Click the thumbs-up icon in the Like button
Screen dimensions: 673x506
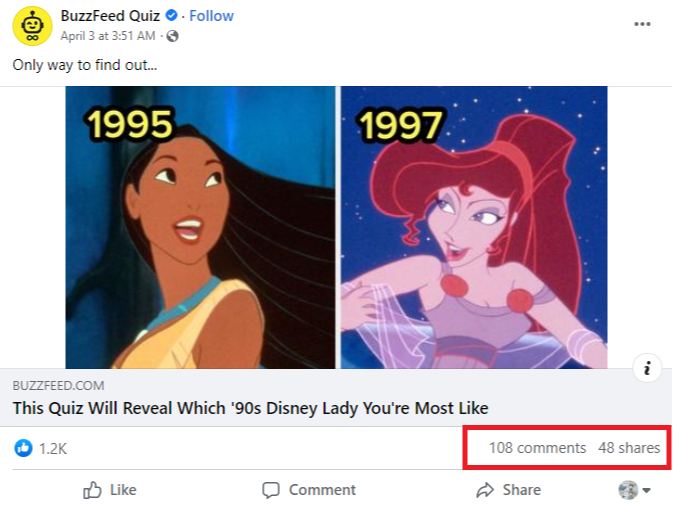point(92,490)
